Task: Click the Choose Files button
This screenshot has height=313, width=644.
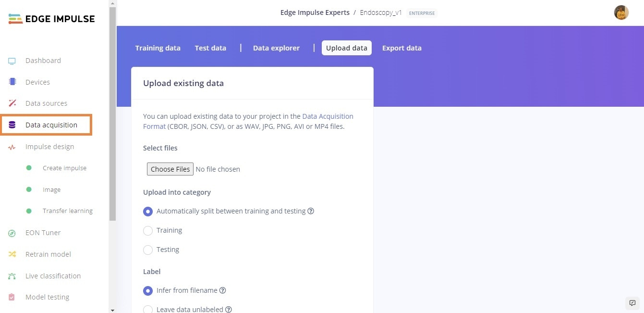Action: [170, 169]
